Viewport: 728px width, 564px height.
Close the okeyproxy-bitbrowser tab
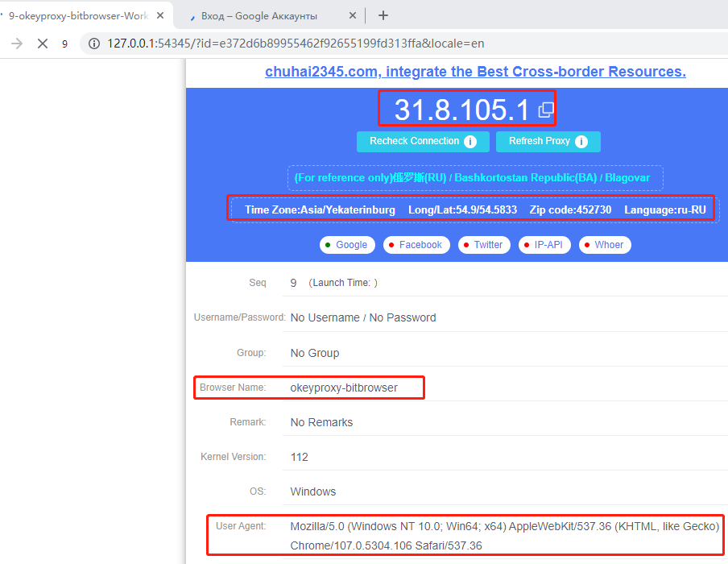point(159,15)
